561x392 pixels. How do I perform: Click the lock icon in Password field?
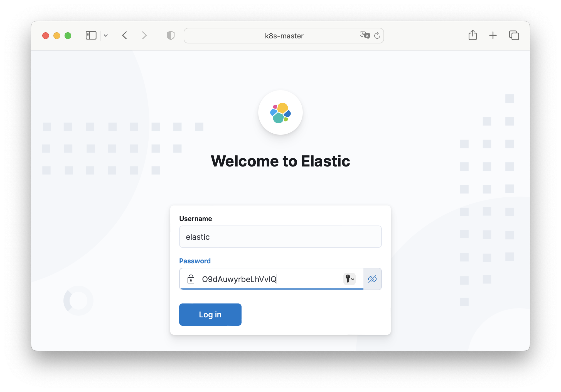(x=191, y=279)
